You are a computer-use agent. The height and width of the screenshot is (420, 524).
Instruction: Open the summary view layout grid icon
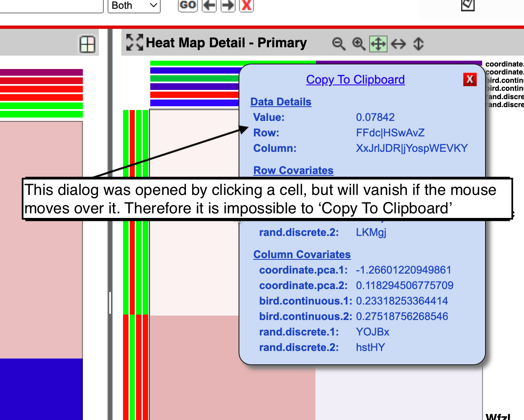coord(87,44)
